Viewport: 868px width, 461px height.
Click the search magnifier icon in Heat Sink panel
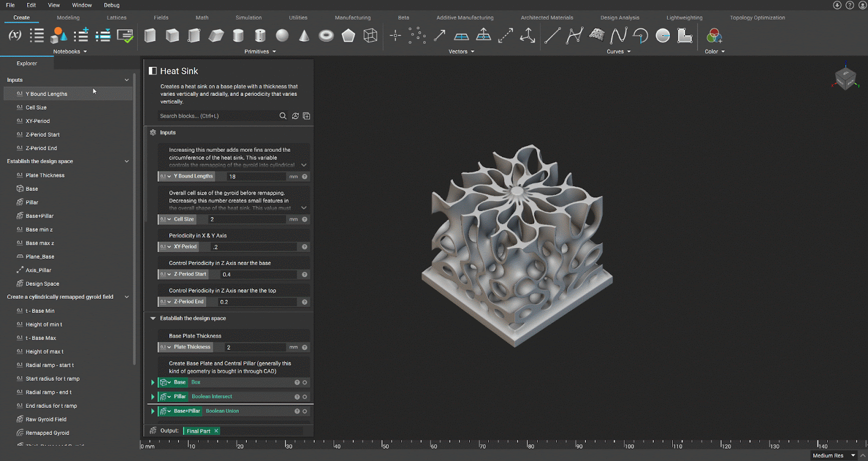283,116
